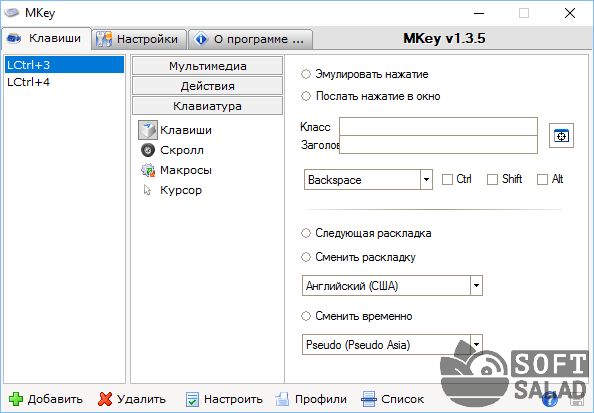The image size is (594, 413).
Task: Enable the Alt modifier checkbox
Action: 542,179
